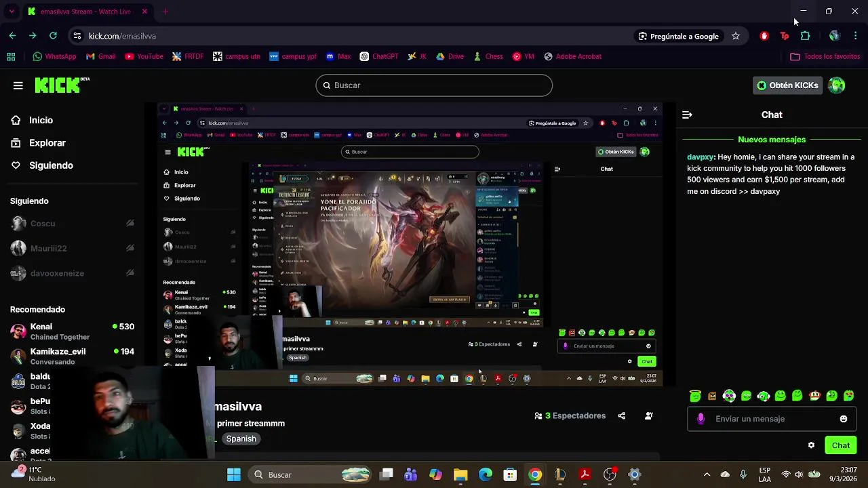
Task: Insert the angry brown box emote
Action: (712, 396)
